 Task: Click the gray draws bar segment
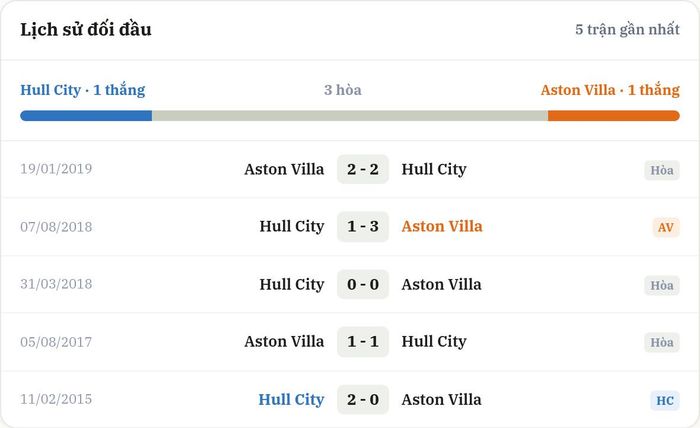tap(350, 116)
